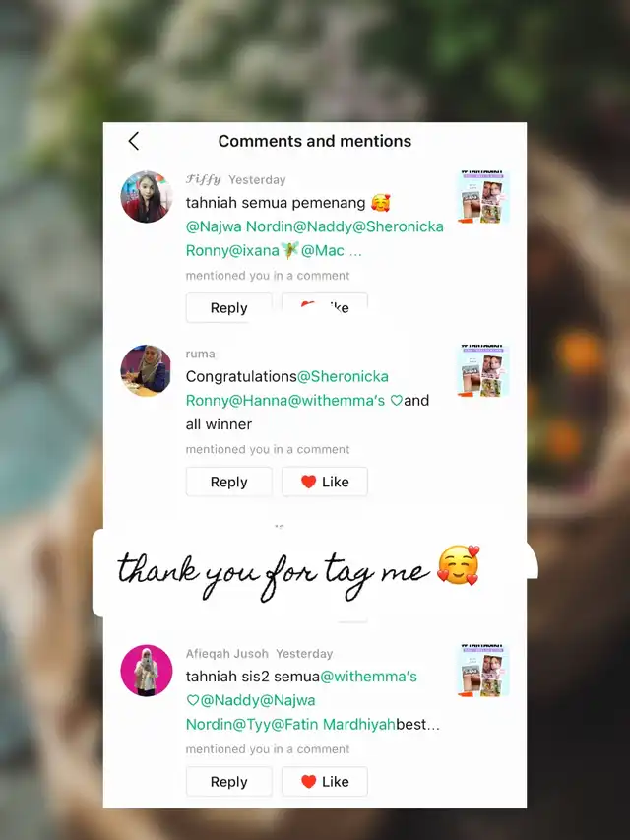The height and width of the screenshot is (840, 630).
Task: Open post thumbnail beside ruma's comment
Action: click(x=482, y=370)
